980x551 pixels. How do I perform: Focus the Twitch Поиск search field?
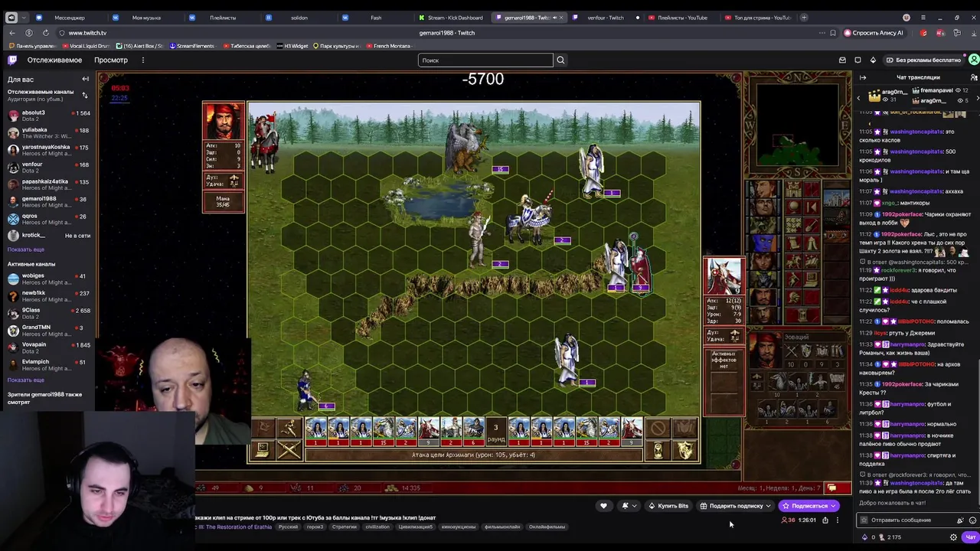click(x=485, y=60)
